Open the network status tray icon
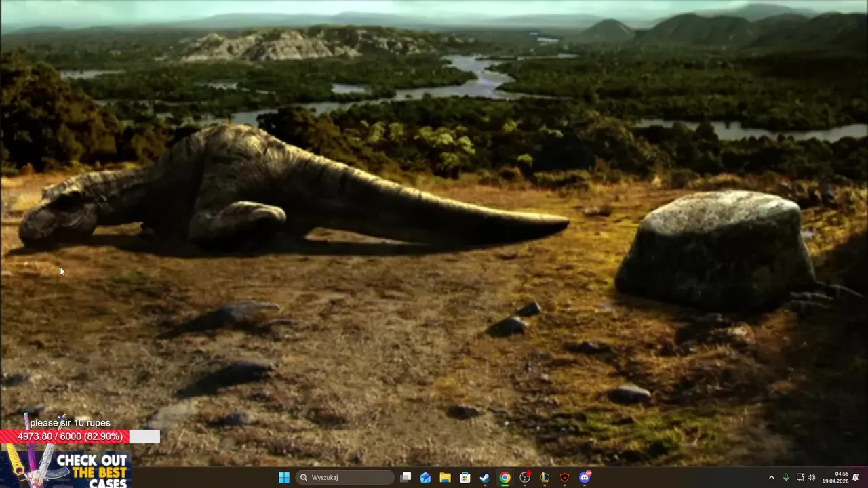The width and height of the screenshot is (868, 488). click(800, 477)
